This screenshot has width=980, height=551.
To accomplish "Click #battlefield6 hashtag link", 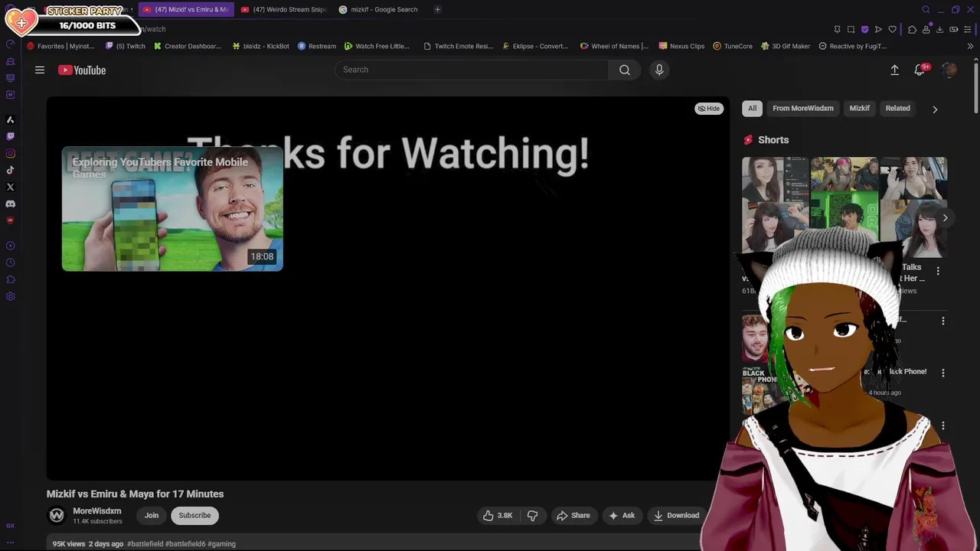I will 185,544.
